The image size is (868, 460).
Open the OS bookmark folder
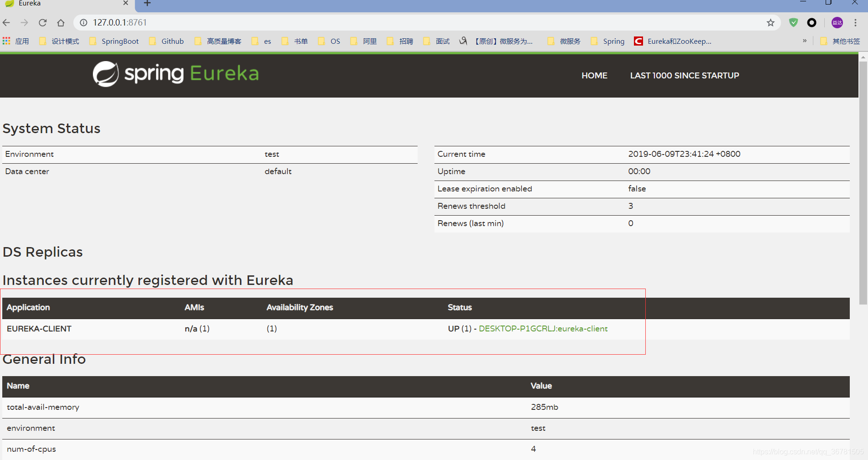329,41
